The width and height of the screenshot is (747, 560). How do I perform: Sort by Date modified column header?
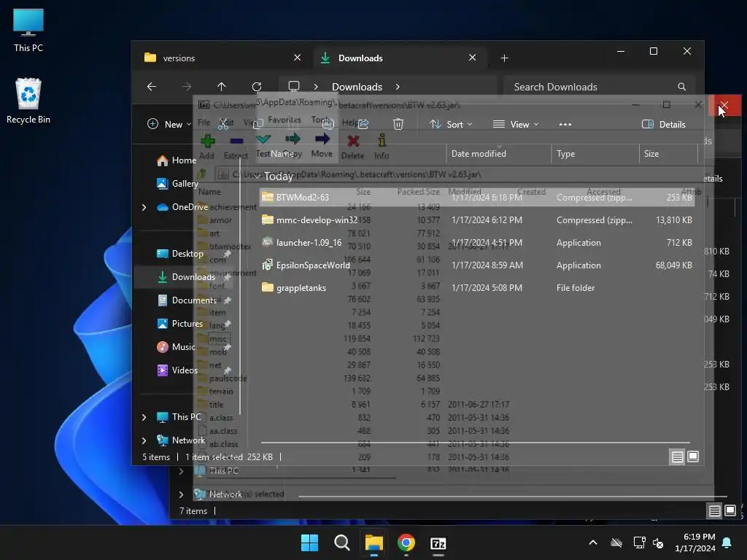(x=499, y=154)
